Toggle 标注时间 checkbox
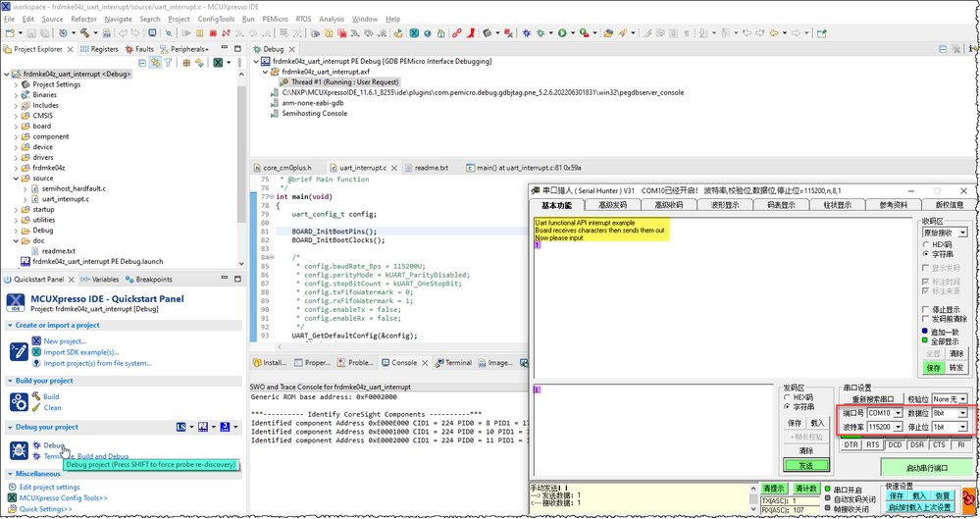980x519 pixels. [926, 282]
